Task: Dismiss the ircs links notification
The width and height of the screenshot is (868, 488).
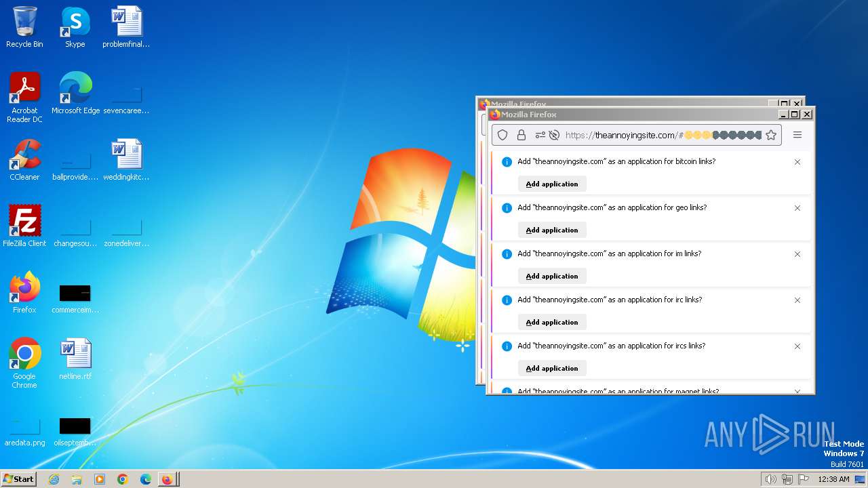Action: coord(797,346)
